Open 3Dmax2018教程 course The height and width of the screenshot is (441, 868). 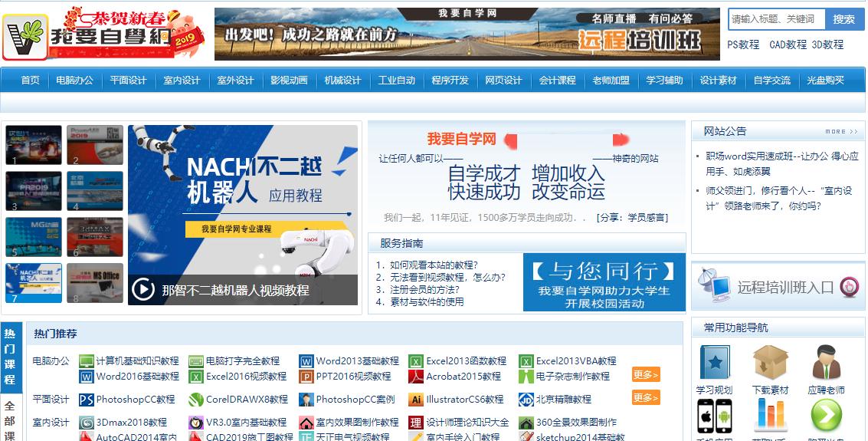(x=132, y=423)
